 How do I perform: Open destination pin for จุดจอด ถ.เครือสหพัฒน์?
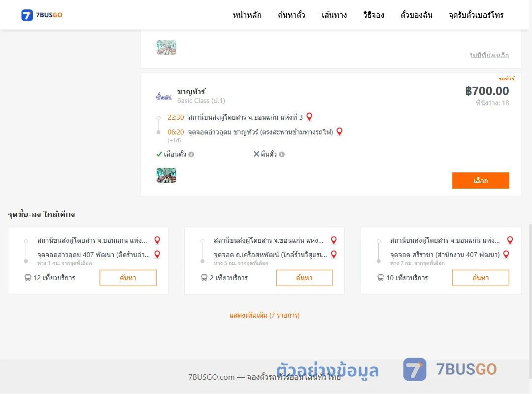tap(334, 255)
